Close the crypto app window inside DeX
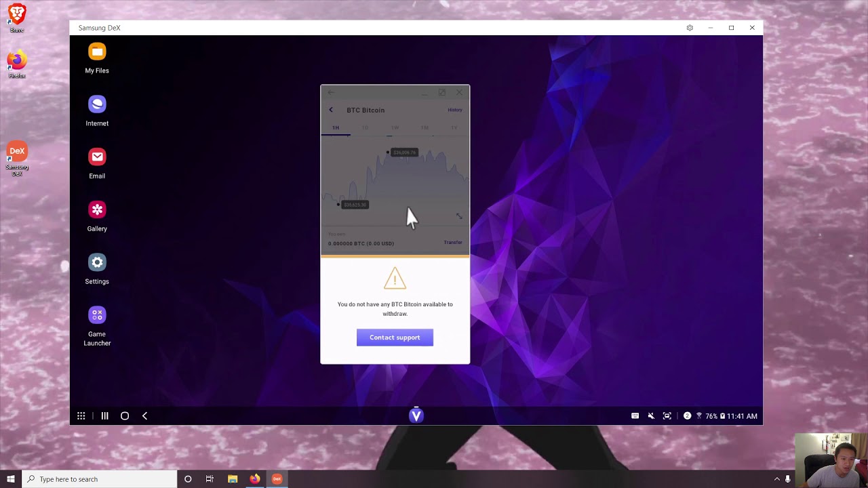 click(459, 92)
